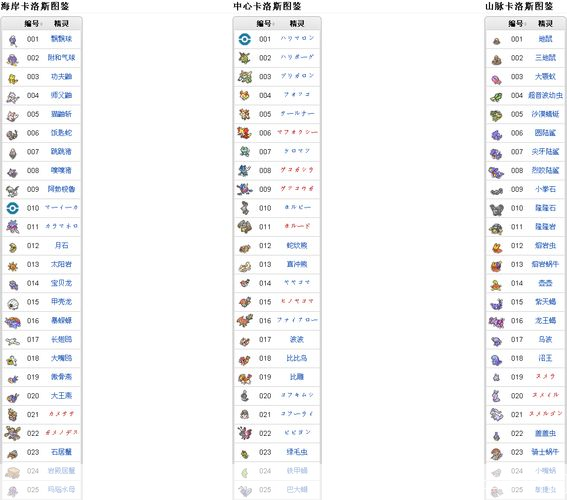Open the 宝贝龙 link
The image size is (567, 500).
coord(61,283)
